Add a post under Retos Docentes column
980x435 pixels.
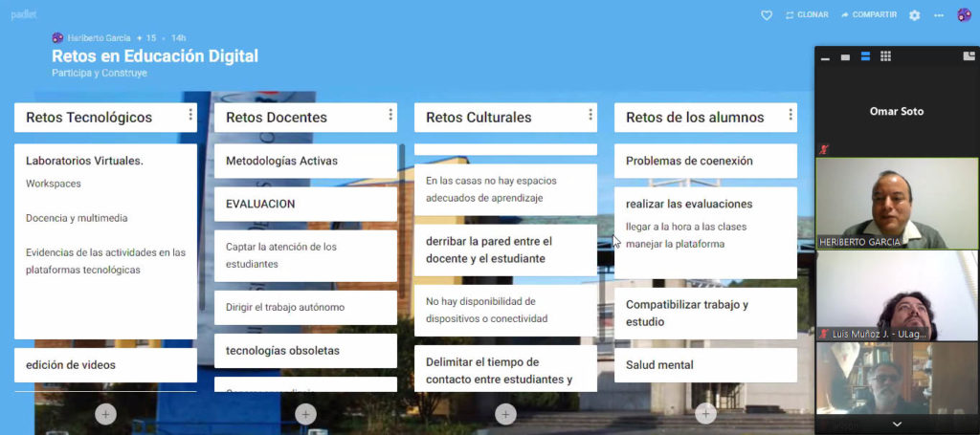[305, 414]
